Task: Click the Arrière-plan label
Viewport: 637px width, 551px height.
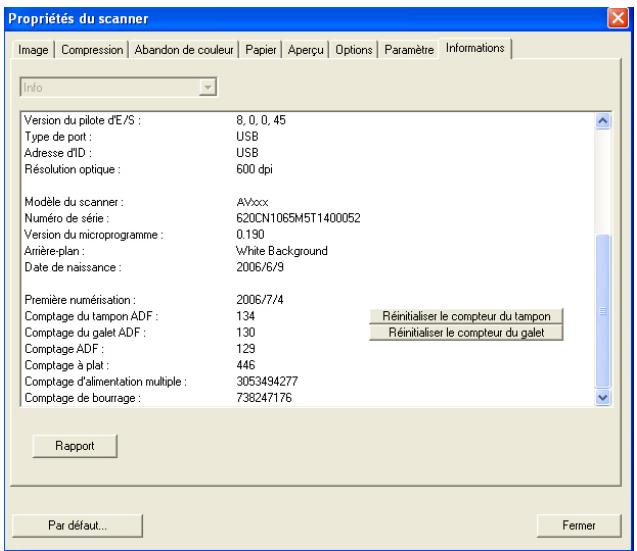Action: pyautogui.click(x=54, y=251)
